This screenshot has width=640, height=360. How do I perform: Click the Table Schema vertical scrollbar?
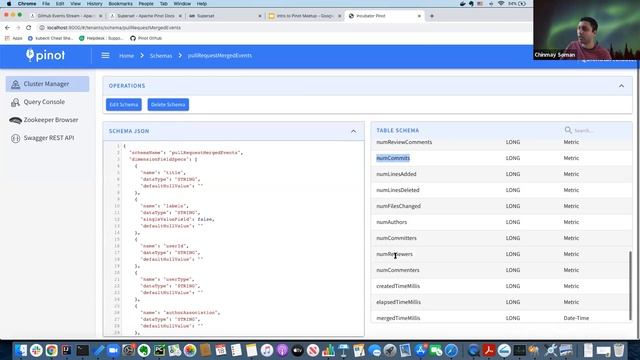630,285
